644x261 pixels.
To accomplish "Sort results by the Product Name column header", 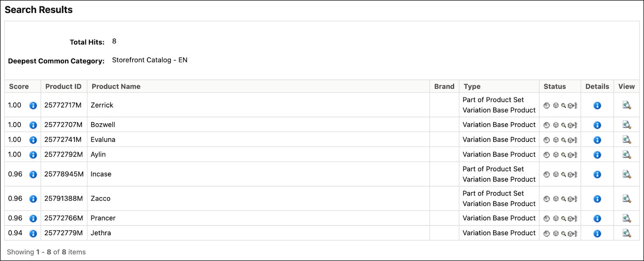I will (116, 86).
